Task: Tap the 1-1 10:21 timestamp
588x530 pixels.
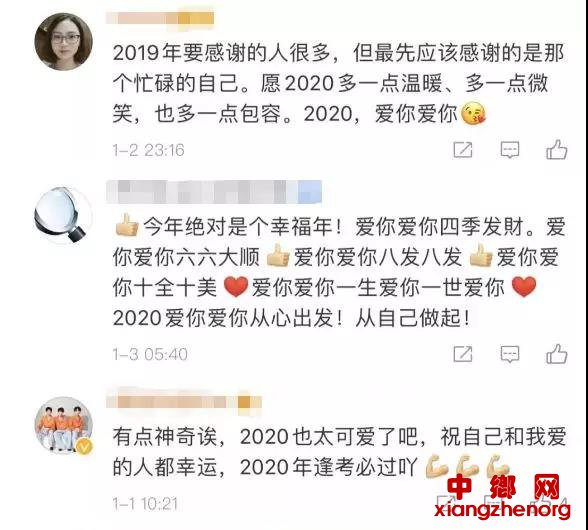Action: pos(145,504)
